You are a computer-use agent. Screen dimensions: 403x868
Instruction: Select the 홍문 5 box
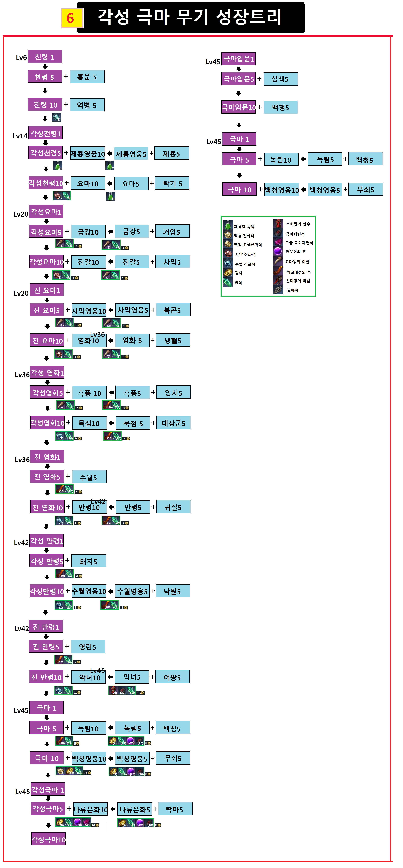pos(87,77)
